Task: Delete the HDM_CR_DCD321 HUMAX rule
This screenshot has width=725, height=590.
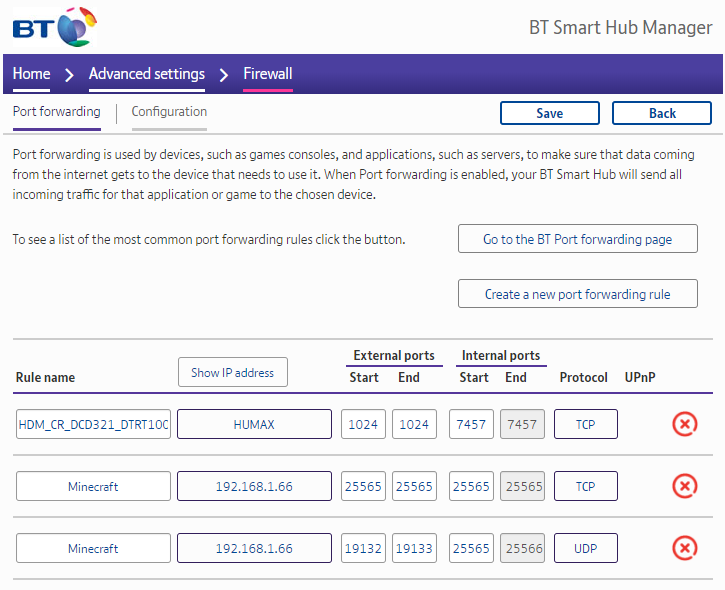Action: pos(684,425)
